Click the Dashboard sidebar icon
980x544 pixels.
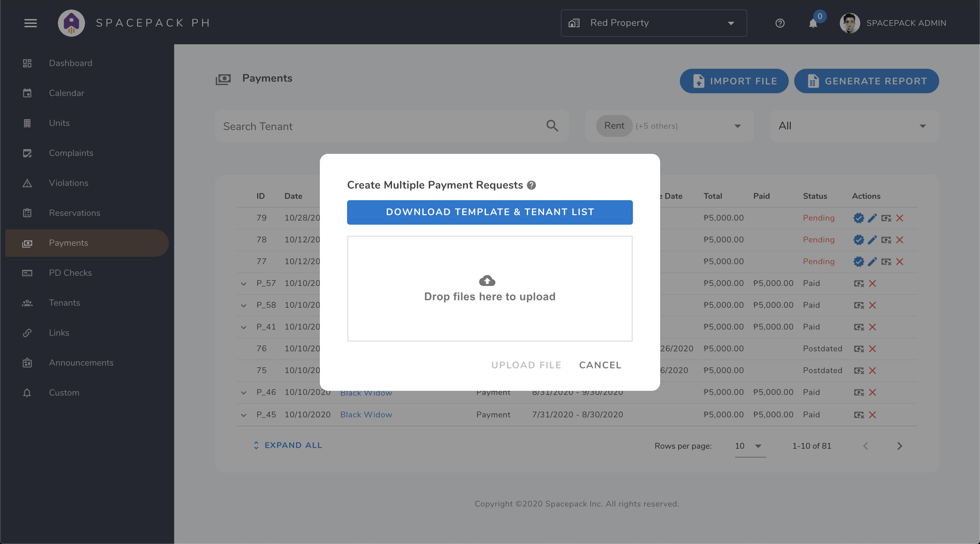pos(27,62)
